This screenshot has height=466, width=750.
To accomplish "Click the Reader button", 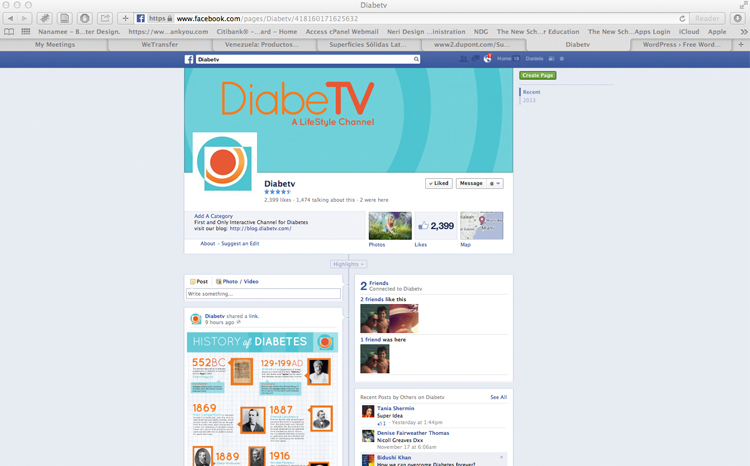I will click(707, 18).
